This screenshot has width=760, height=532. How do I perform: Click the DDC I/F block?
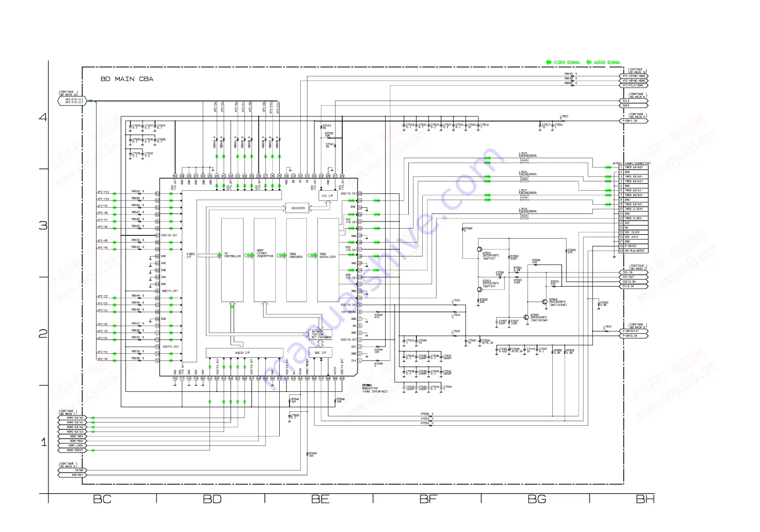(x=320, y=353)
